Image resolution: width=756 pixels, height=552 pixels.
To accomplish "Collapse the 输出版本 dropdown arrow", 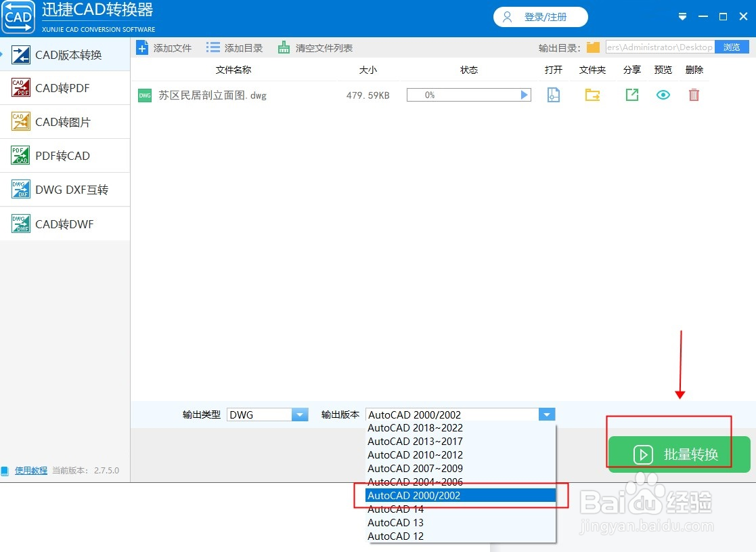I will 547,415.
